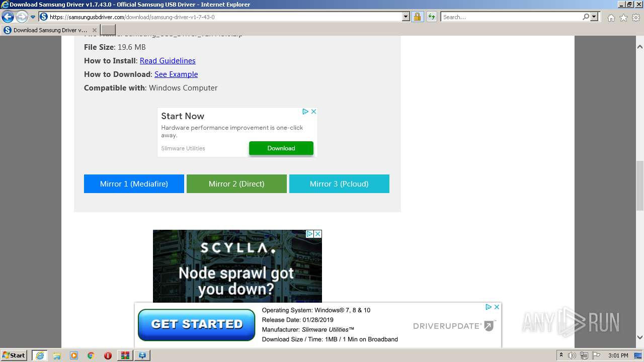644x362 pixels.
Task: Click the Action Center flag tray icon
Action: click(x=596, y=355)
